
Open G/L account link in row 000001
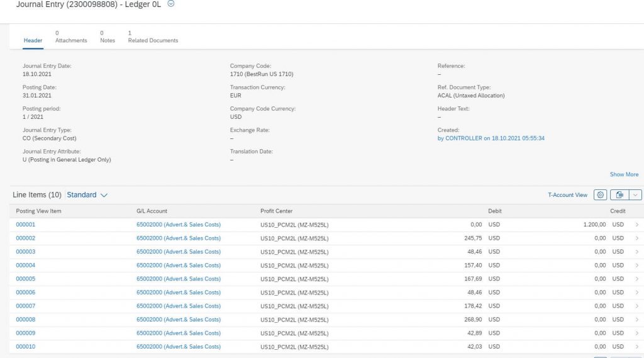click(x=178, y=225)
